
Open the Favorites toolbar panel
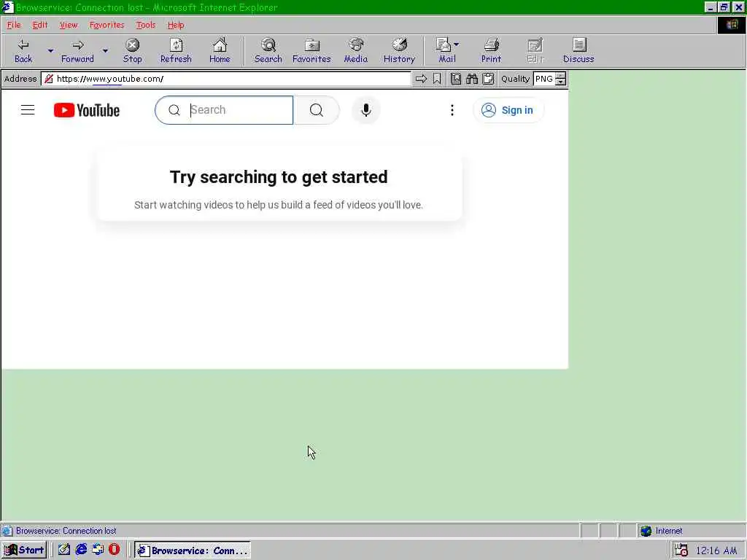(311, 50)
